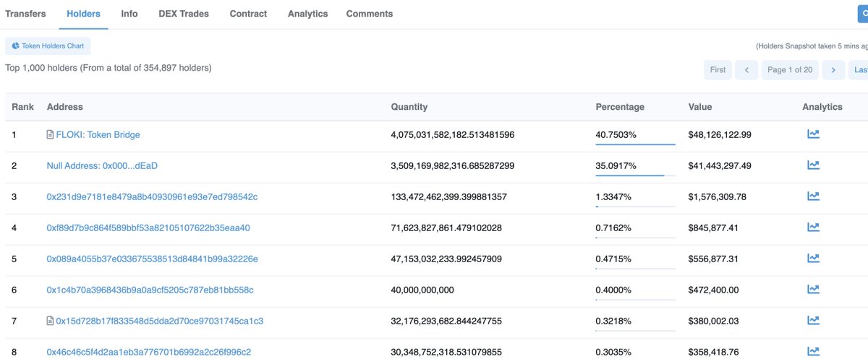
Task: Click the 40.7503% percentage bar
Action: 635,144
